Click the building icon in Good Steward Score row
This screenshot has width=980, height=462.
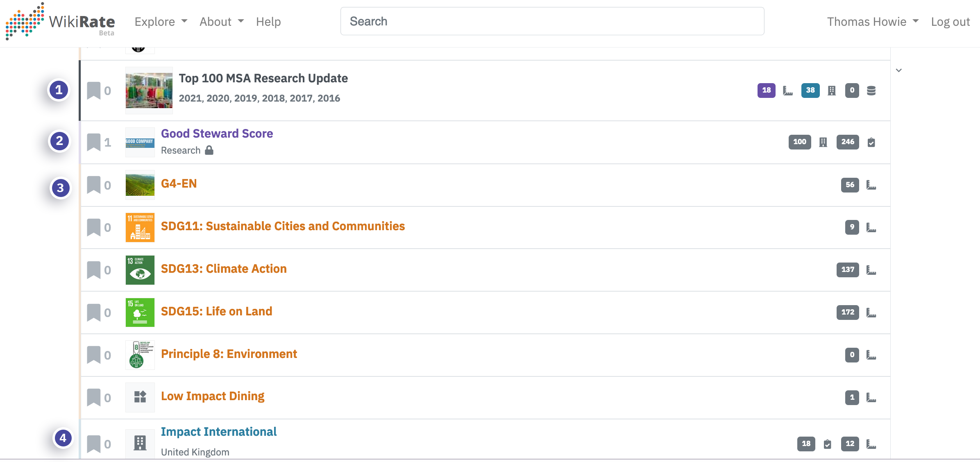823,143
